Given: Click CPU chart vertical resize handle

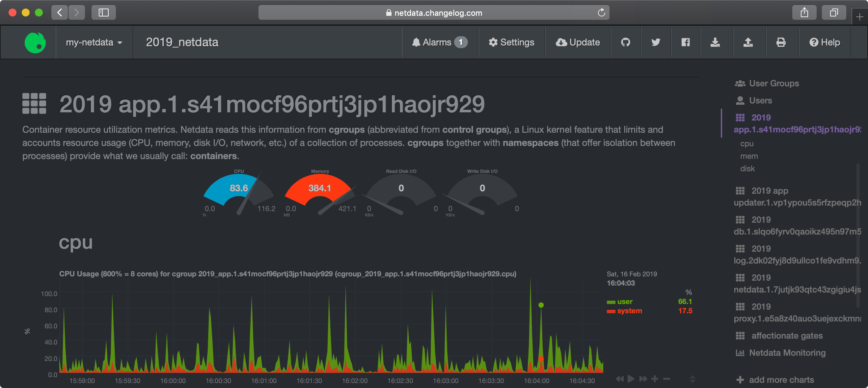Looking at the screenshot, I should tap(692, 379).
